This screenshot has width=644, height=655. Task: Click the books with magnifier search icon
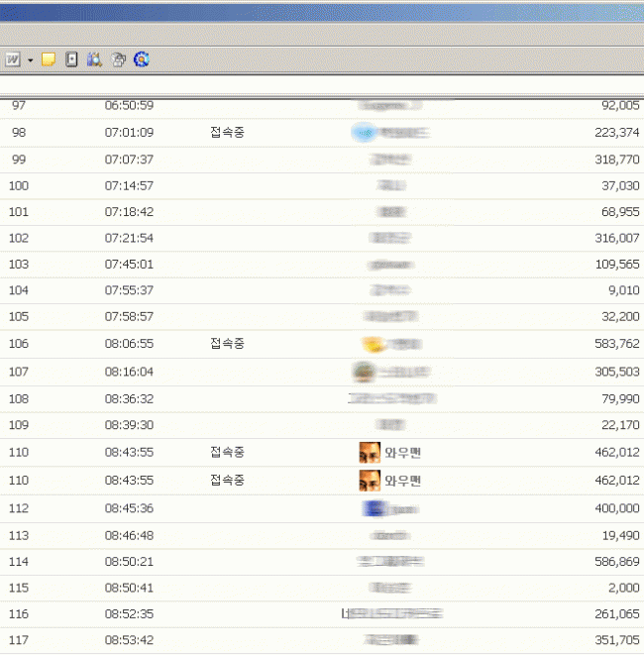95,60
